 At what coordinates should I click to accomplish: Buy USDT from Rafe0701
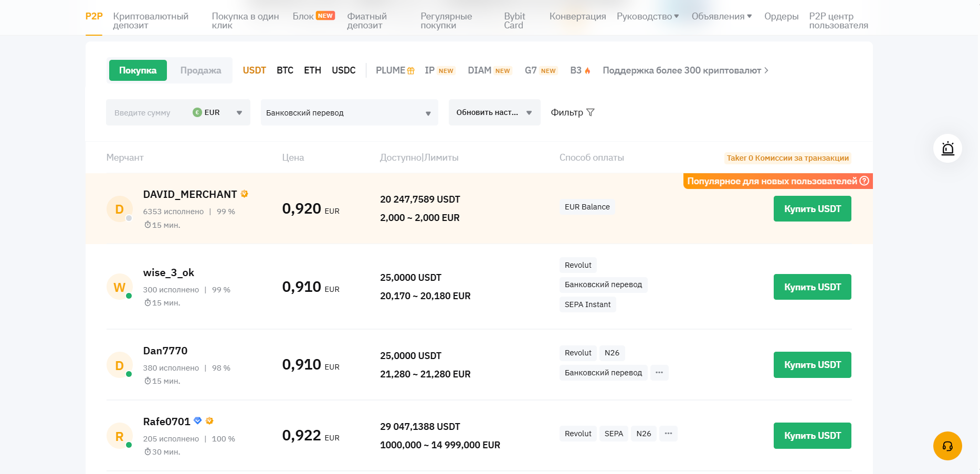click(812, 436)
